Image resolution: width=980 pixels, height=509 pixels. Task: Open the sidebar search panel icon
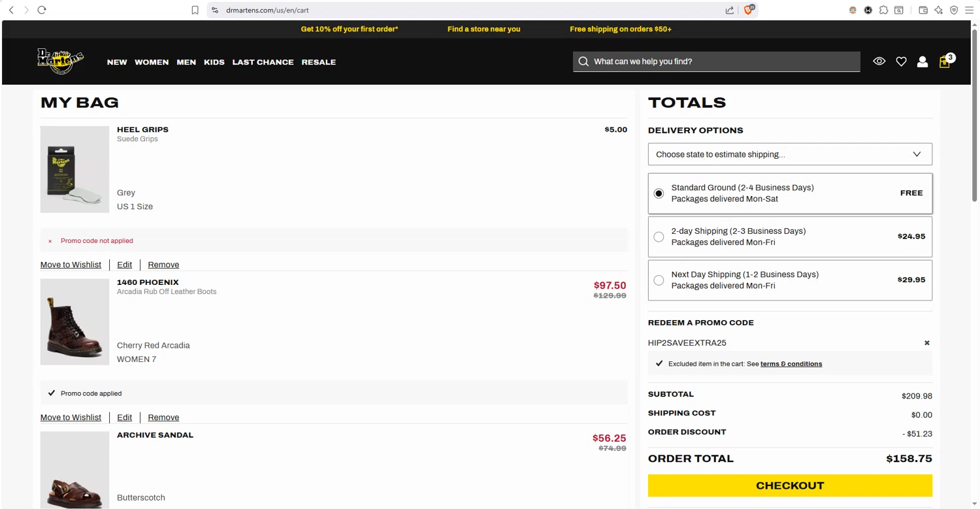(899, 10)
